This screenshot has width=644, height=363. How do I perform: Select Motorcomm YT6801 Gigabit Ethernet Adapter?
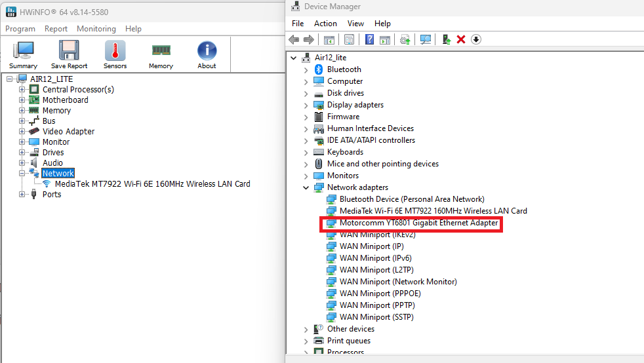tap(418, 223)
